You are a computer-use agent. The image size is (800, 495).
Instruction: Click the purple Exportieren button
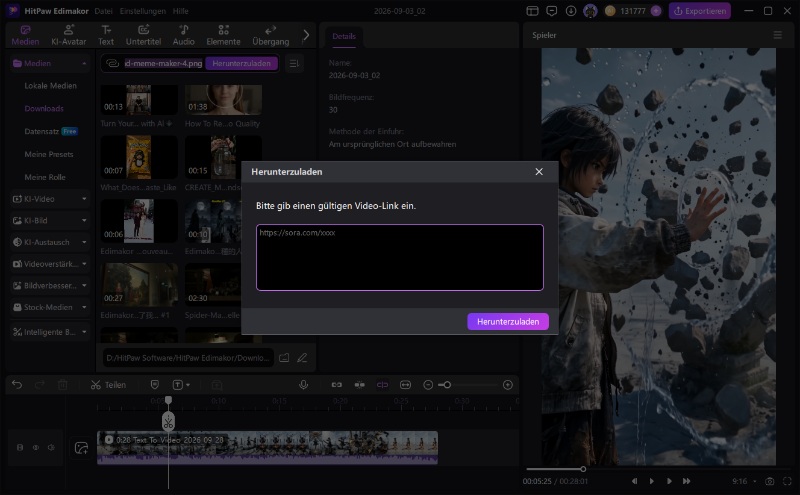click(x=699, y=11)
